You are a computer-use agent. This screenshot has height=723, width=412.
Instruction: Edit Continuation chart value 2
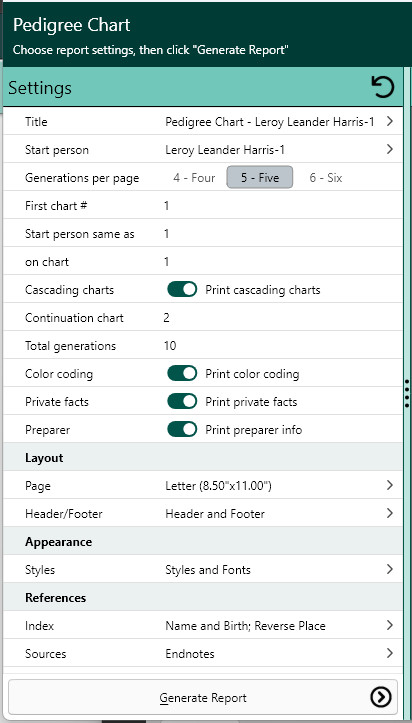tap(166, 318)
